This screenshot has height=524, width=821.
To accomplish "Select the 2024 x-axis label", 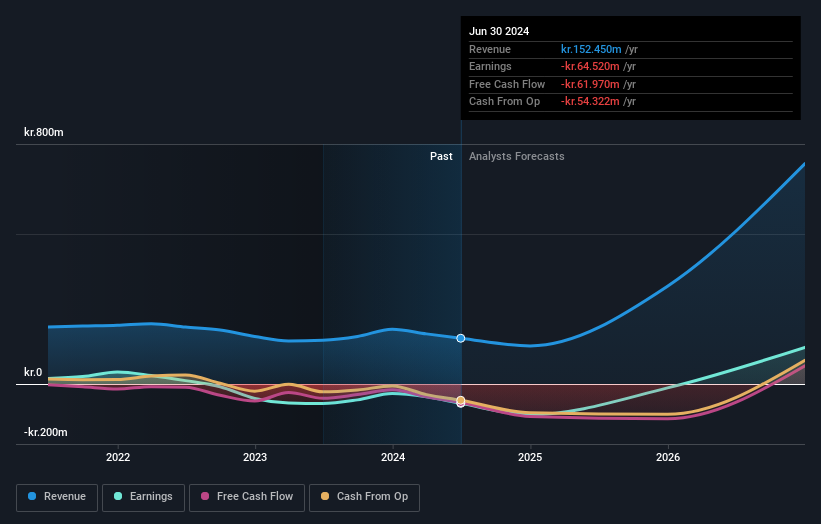I will [x=393, y=457].
